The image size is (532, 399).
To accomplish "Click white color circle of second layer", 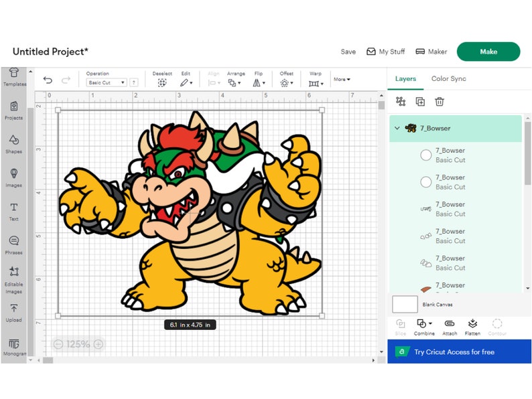I will pos(426,182).
